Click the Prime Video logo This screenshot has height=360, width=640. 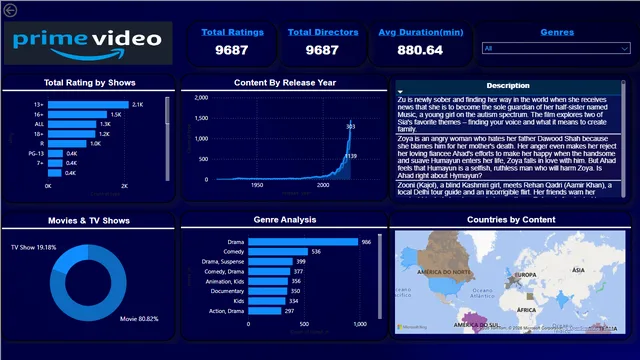88,43
